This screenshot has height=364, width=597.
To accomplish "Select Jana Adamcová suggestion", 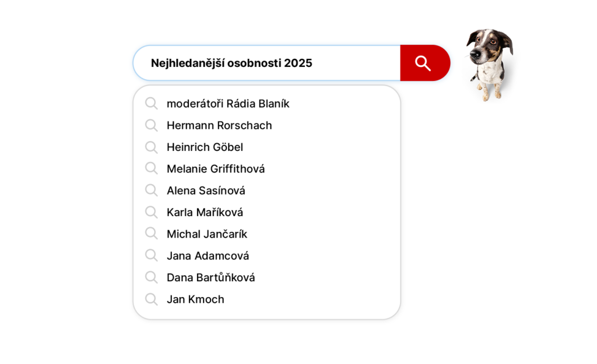I will coord(208,256).
